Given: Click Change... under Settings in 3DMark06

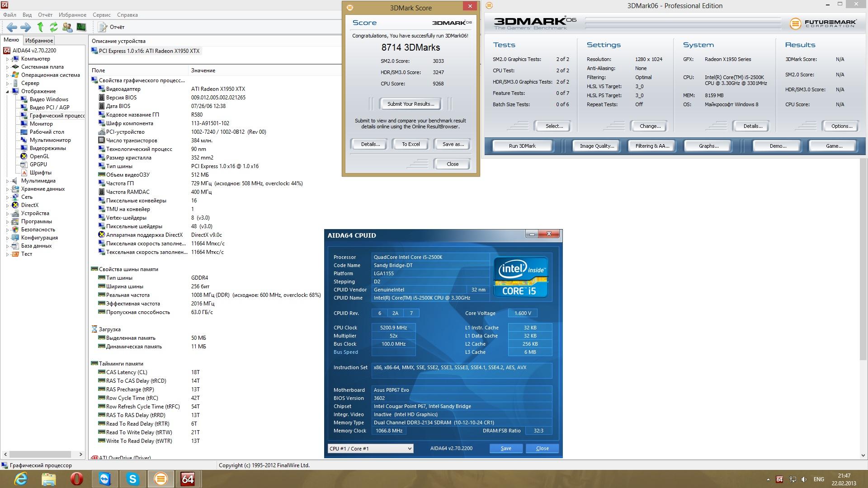Looking at the screenshot, I should (650, 126).
